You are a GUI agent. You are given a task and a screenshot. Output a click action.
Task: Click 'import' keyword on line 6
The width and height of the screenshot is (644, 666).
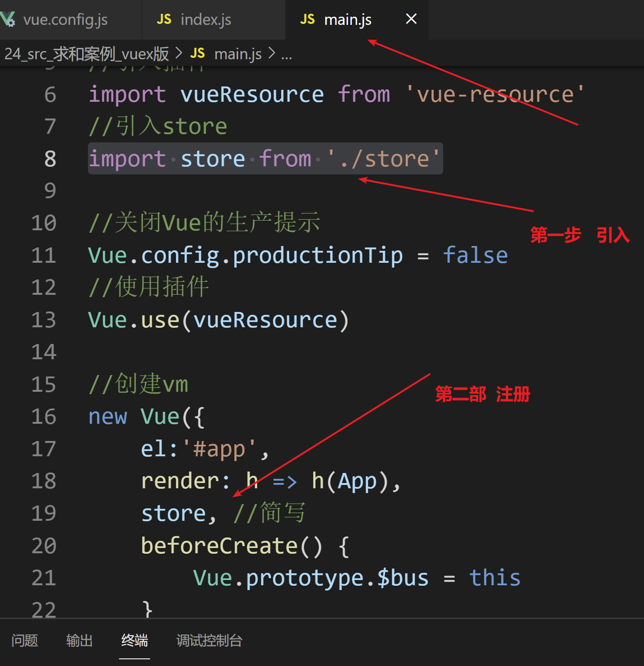[x=127, y=94]
